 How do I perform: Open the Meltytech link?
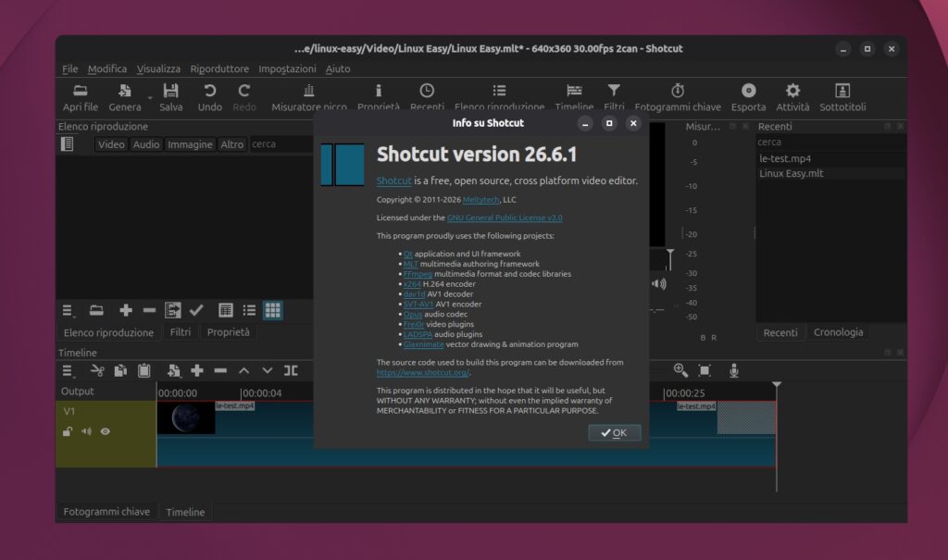tap(481, 200)
